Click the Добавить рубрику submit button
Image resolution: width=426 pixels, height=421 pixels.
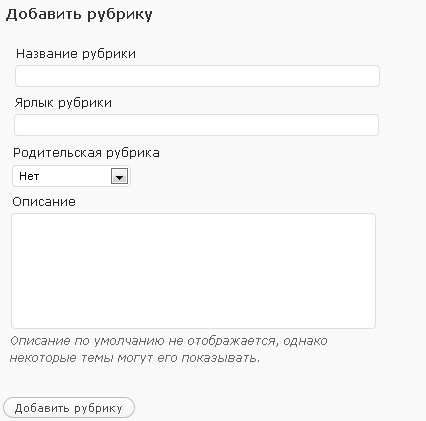coord(69,408)
